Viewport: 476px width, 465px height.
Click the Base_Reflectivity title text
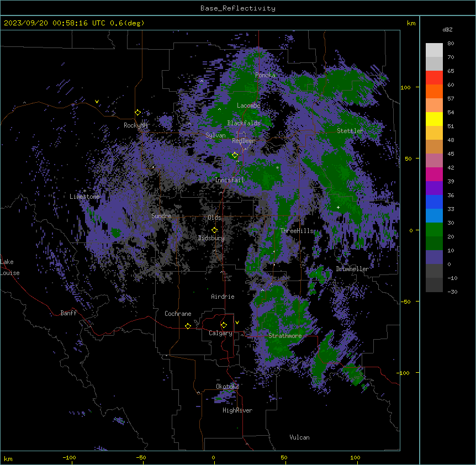[x=238, y=8]
